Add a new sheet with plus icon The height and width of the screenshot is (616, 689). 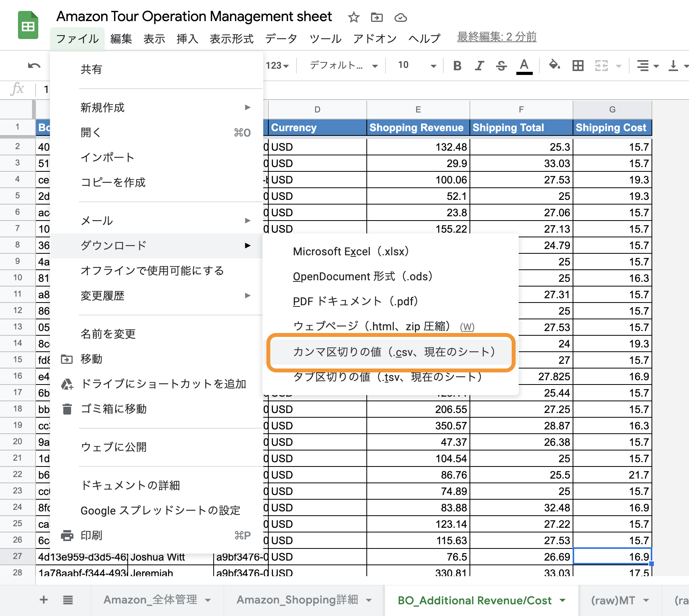tap(44, 600)
